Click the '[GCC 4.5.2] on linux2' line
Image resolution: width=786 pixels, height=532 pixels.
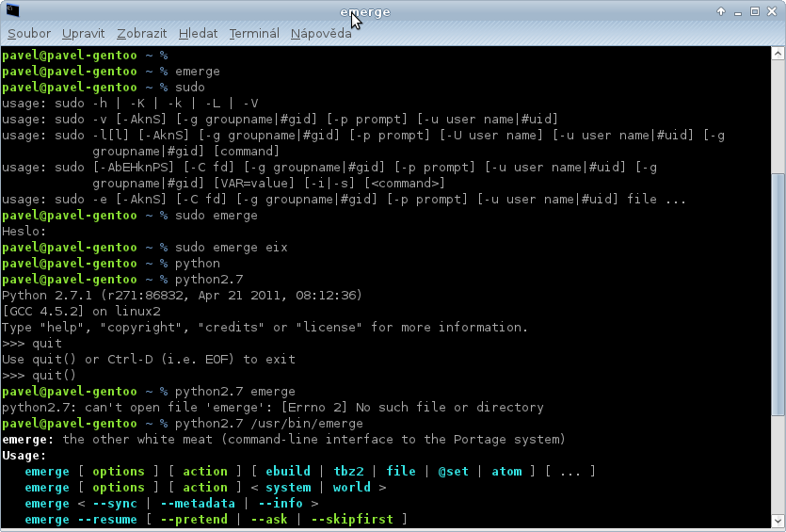pos(81,312)
